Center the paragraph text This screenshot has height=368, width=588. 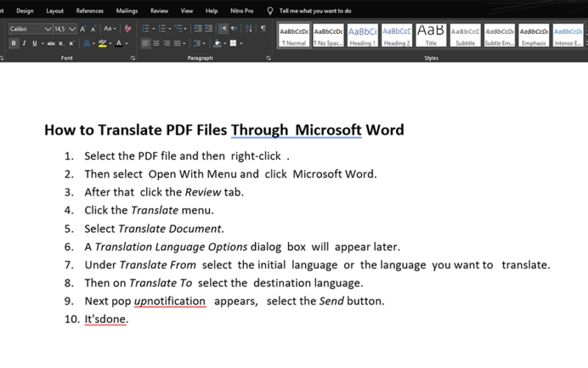click(x=156, y=43)
